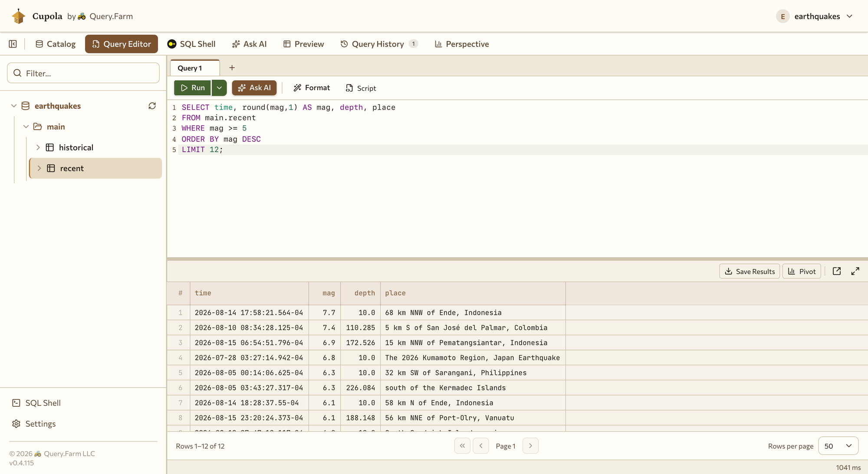Screen dimensions: 868x474
Task: Open the Query History tab
Action: [378, 44]
